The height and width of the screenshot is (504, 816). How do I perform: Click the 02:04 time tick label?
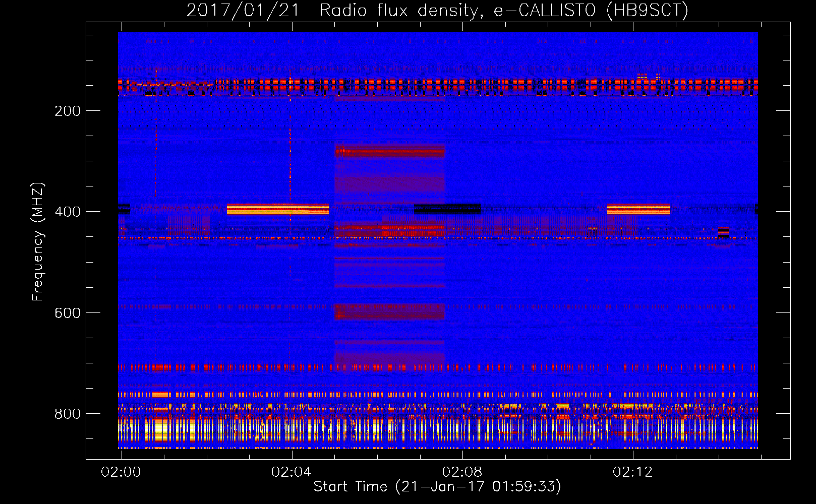pyautogui.click(x=292, y=472)
